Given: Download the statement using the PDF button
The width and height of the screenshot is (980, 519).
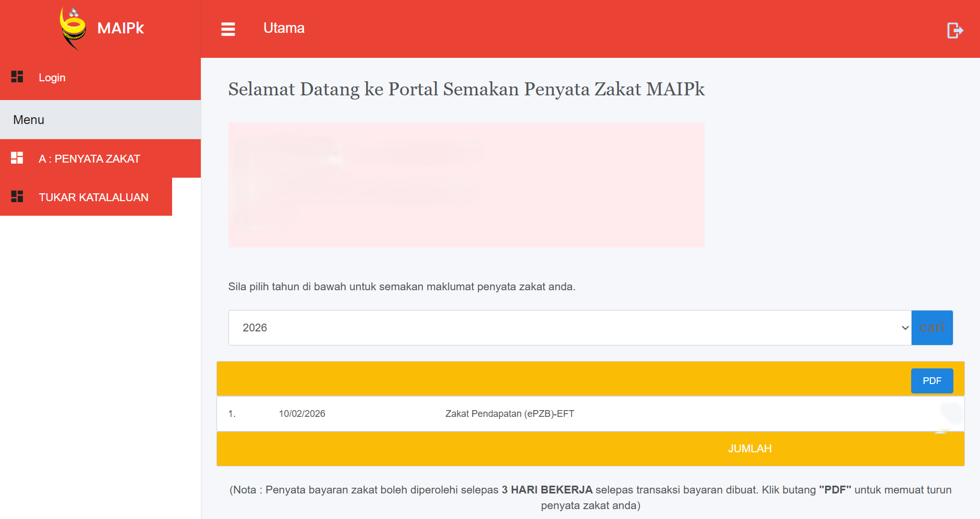Looking at the screenshot, I should point(931,381).
